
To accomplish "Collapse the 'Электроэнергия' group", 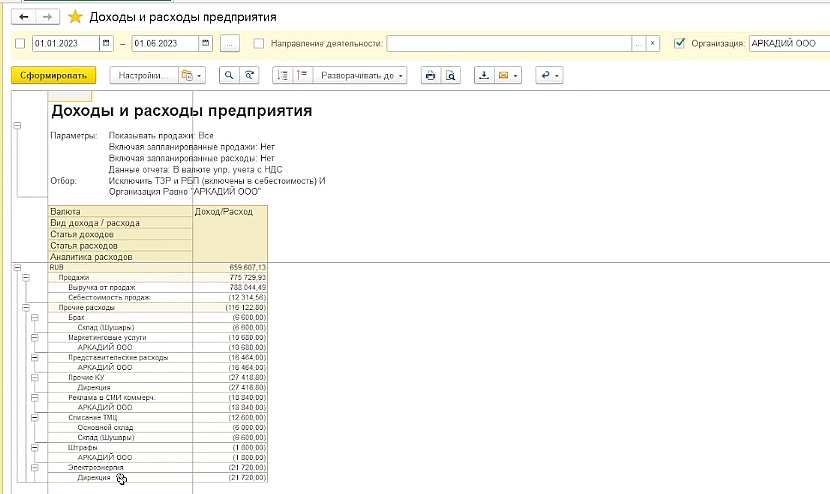I will tap(34, 468).
